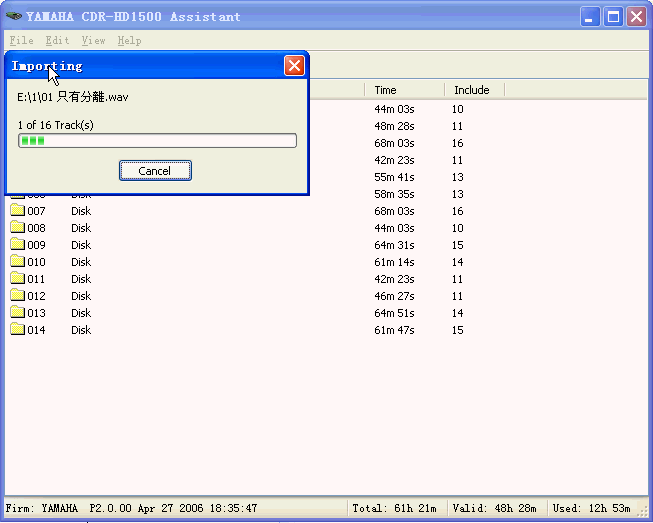
Task: Click the time value 61m 47s
Action: (x=394, y=331)
